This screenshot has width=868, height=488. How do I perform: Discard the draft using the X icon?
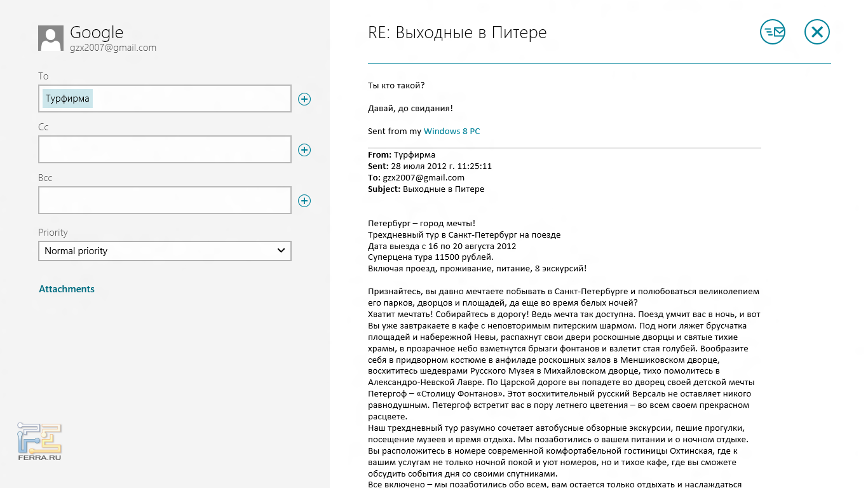point(817,32)
